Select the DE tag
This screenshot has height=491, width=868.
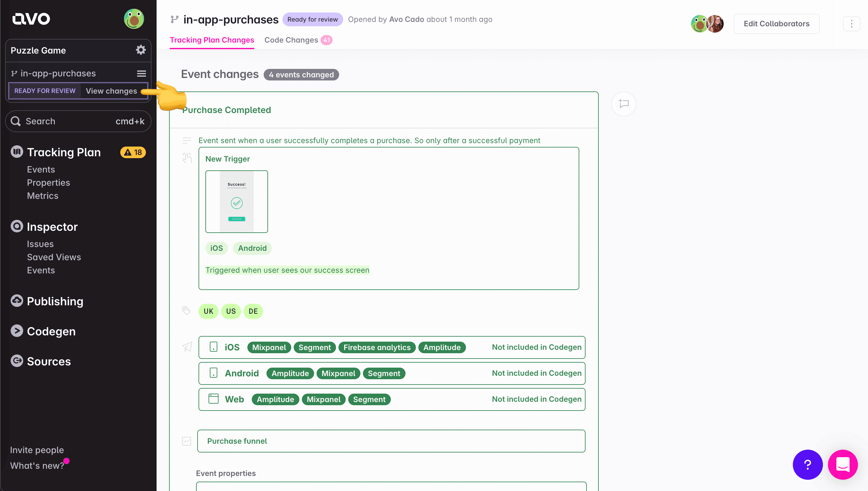pyautogui.click(x=253, y=311)
